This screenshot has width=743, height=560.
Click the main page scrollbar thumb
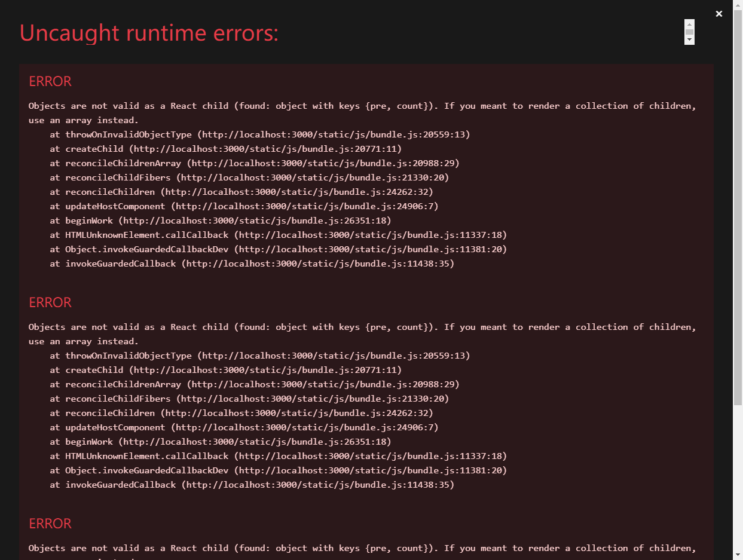(738, 207)
